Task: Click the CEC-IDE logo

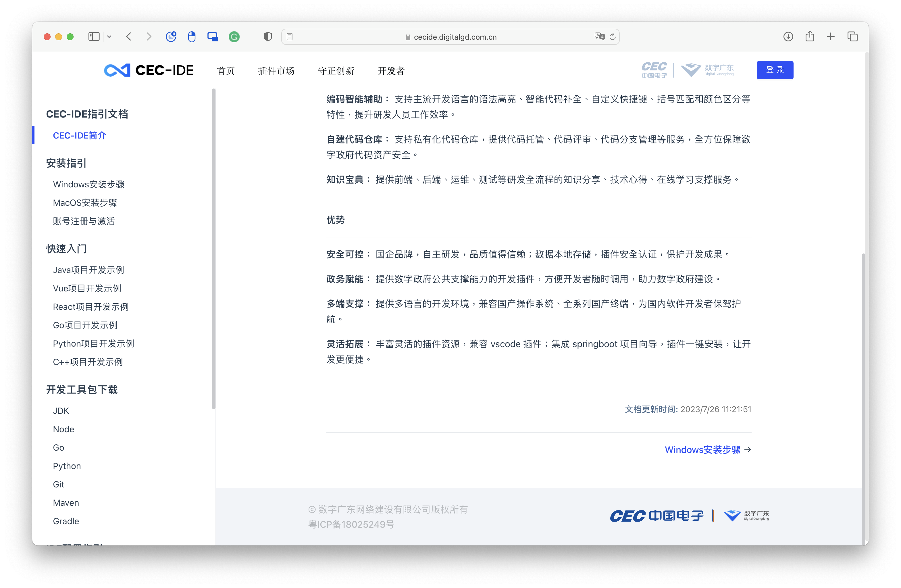Action: click(149, 70)
